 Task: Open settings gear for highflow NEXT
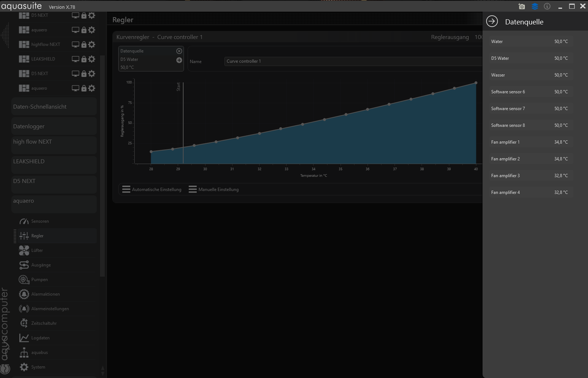pos(92,44)
